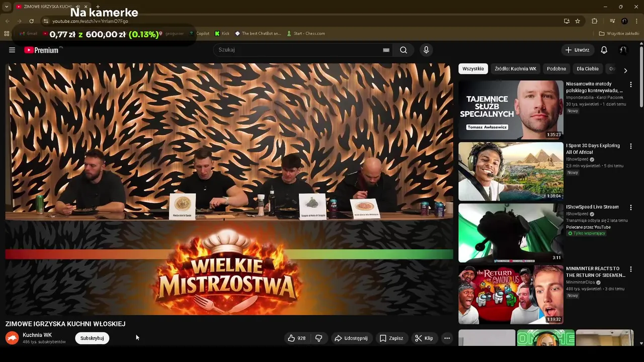Bookmark this page with star icon
Viewport: 644px width, 362px height.
click(578, 21)
